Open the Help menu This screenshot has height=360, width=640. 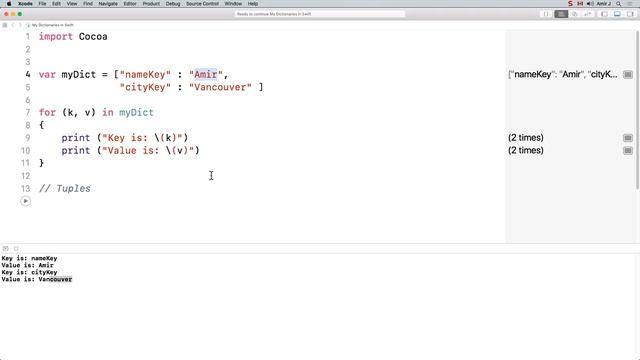tap(253, 4)
